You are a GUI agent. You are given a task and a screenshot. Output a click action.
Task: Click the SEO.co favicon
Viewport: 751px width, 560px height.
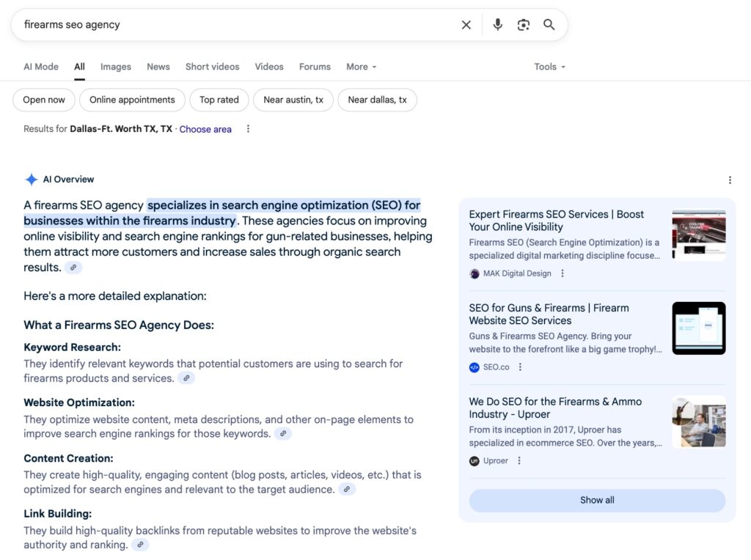(475, 367)
